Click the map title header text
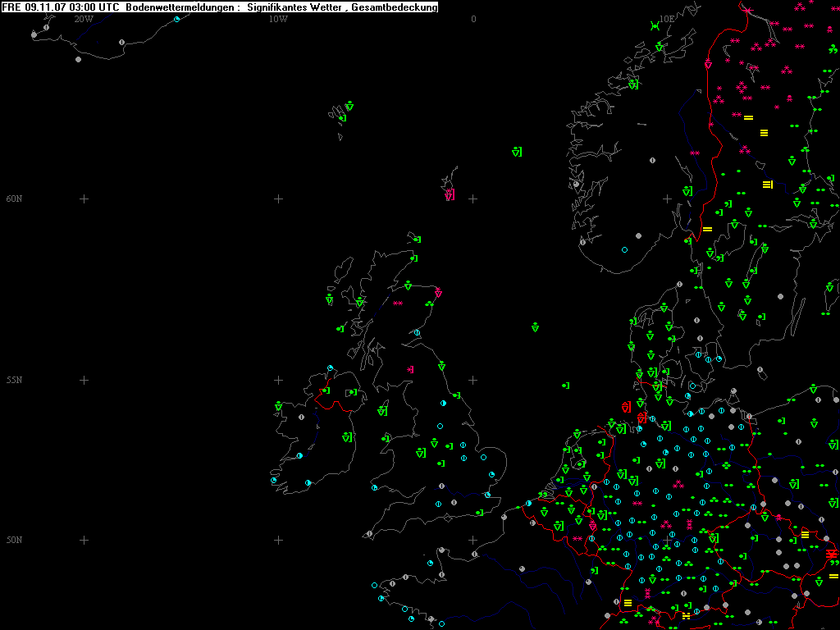The width and height of the screenshot is (840, 630). (x=220, y=7)
